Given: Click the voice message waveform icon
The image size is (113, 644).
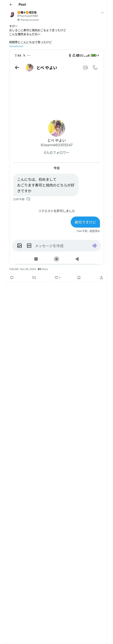Looking at the screenshot, I should pyautogui.click(x=94, y=246).
